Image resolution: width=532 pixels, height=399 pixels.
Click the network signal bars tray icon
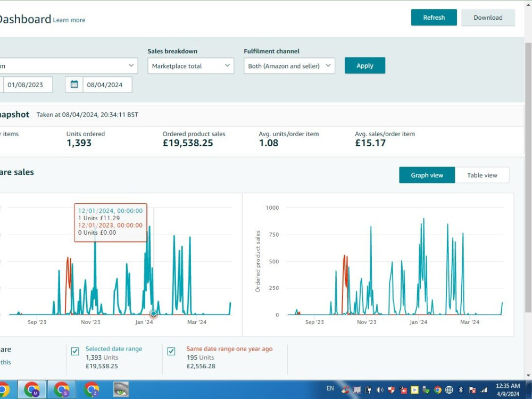[484, 390]
